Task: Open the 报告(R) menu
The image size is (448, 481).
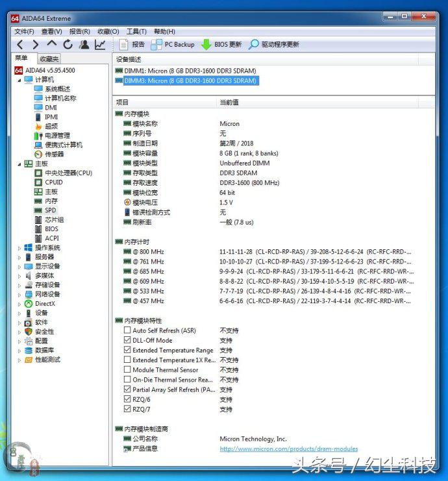Action: coord(79,32)
